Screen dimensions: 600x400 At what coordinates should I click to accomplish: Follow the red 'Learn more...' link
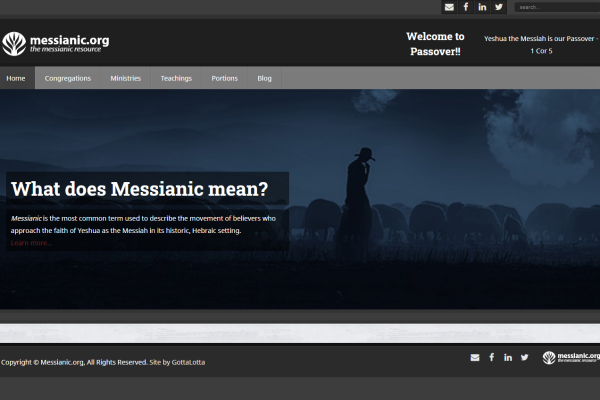click(x=31, y=243)
